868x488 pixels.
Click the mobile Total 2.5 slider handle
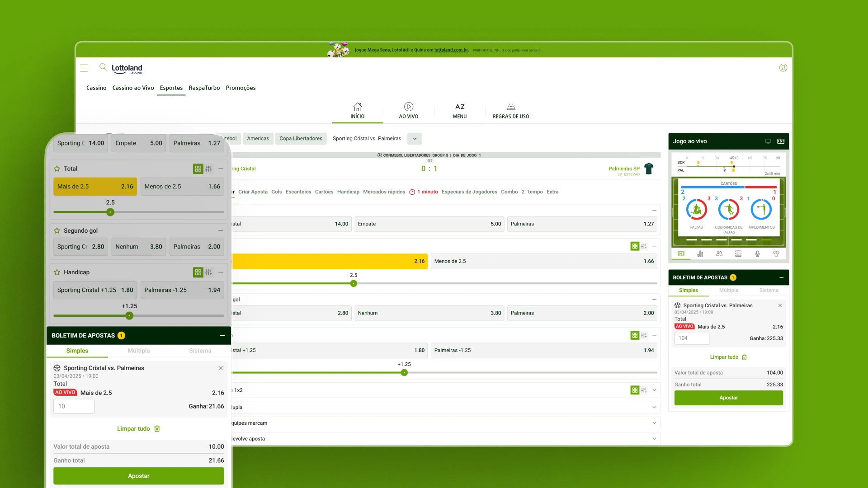(110, 212)
